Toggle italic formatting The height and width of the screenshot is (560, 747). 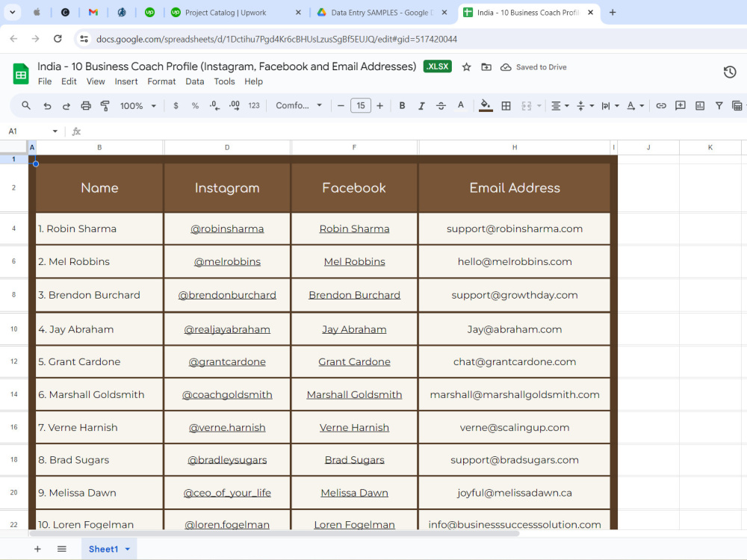pos(421,106)
